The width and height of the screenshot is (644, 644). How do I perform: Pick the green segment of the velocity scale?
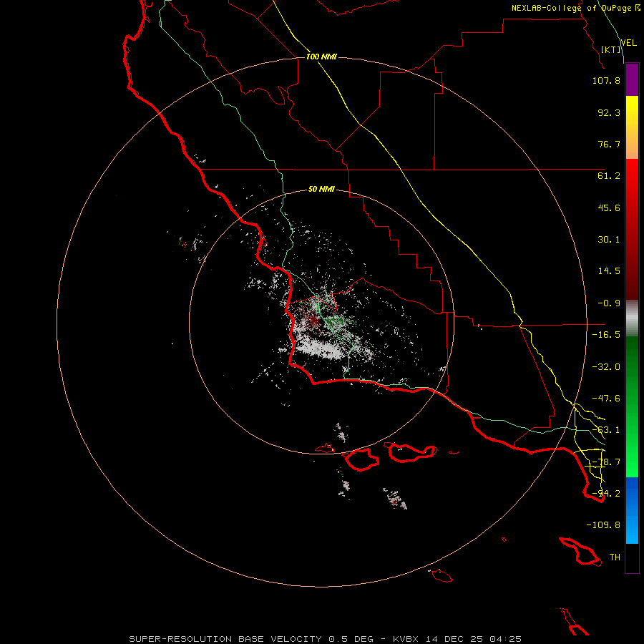632,406
